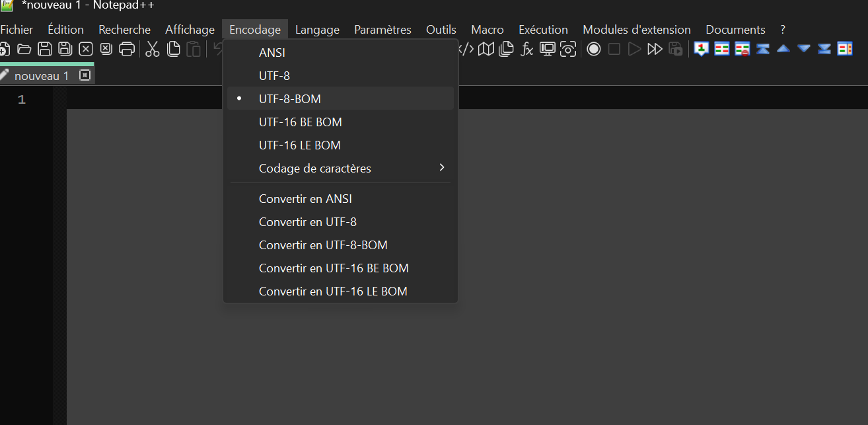
Task: Open the Affichage menu
Action: 190,30
